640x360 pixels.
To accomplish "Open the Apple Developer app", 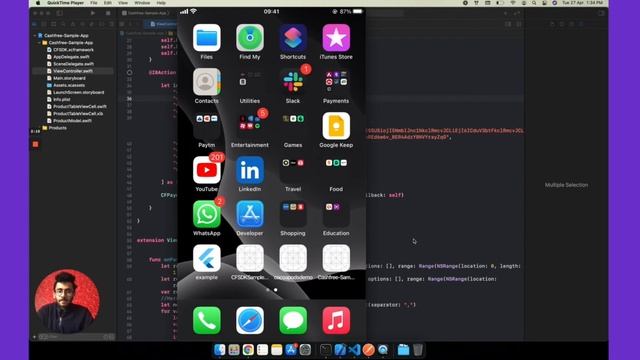I will (x=250, y=214).
